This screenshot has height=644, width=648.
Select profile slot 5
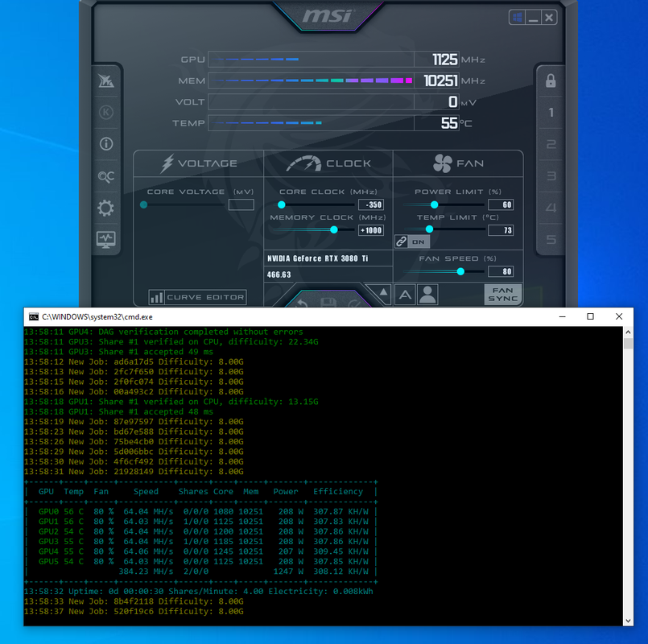pyautogui.click(x=551, y=239)
